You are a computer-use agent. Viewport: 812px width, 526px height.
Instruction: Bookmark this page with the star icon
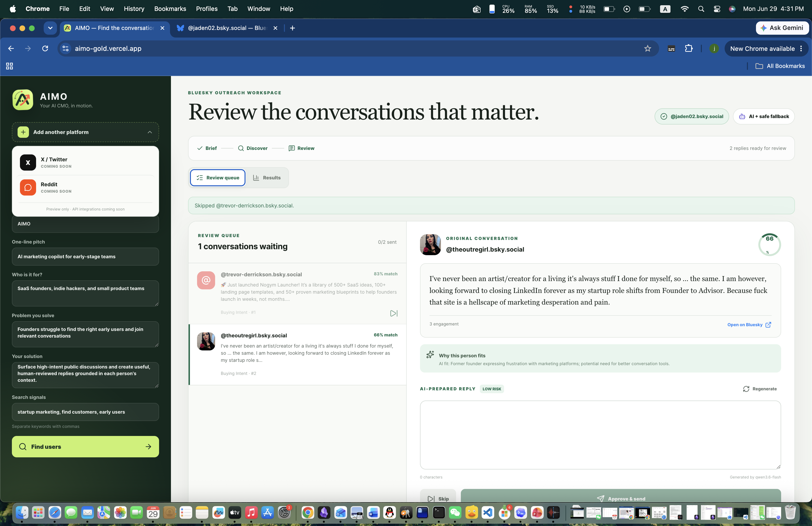[647, 48]
